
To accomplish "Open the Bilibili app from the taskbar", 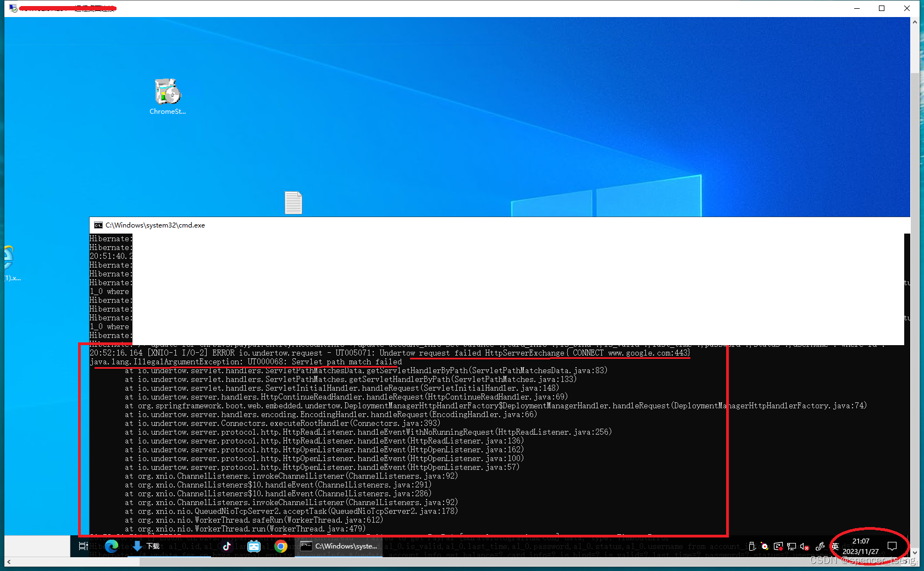I will click(x=254, y=546).
